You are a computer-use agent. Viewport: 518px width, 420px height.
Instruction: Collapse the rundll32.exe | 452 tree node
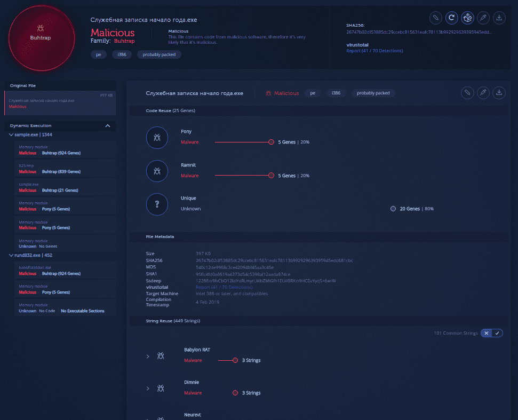click(11, 256)
